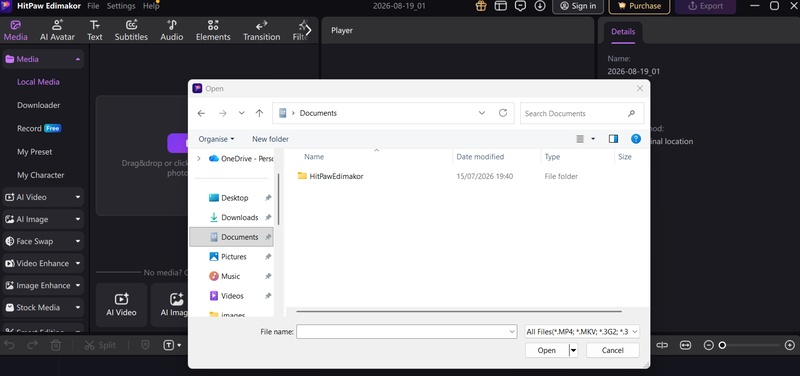The width and height of the screenshot is (800, 376).
Task: Open the view options dropdown in dialog
Action: coord(593,139)
